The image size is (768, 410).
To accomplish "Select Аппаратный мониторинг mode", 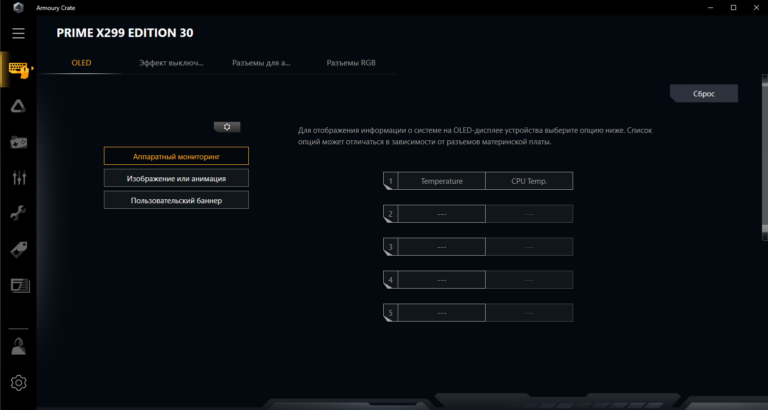I will pos(176,156).
